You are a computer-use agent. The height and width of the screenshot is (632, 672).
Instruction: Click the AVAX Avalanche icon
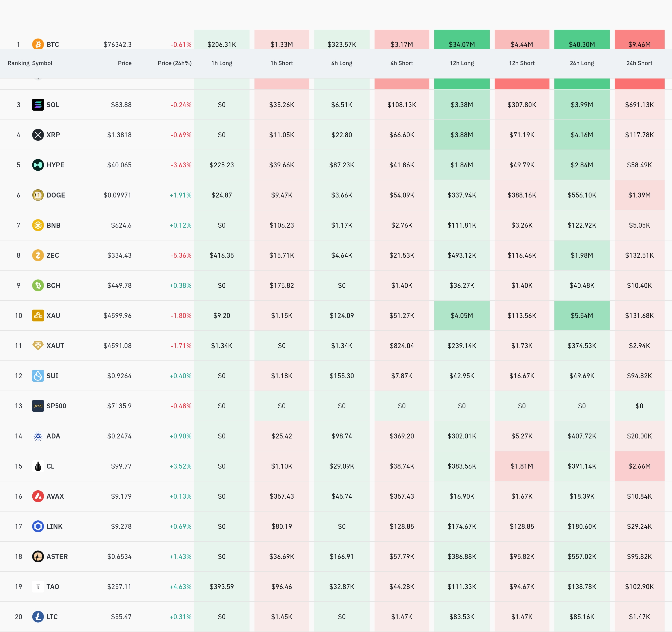(x=38, y=496)
